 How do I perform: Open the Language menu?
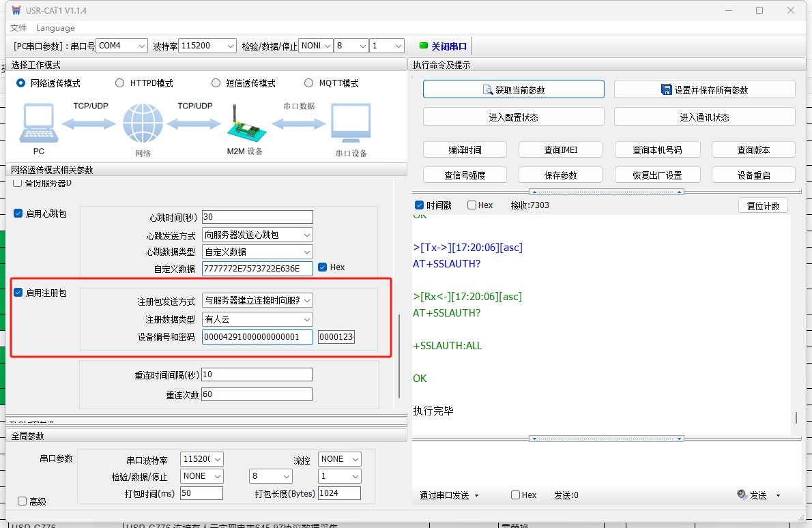[x=55, y=28]
